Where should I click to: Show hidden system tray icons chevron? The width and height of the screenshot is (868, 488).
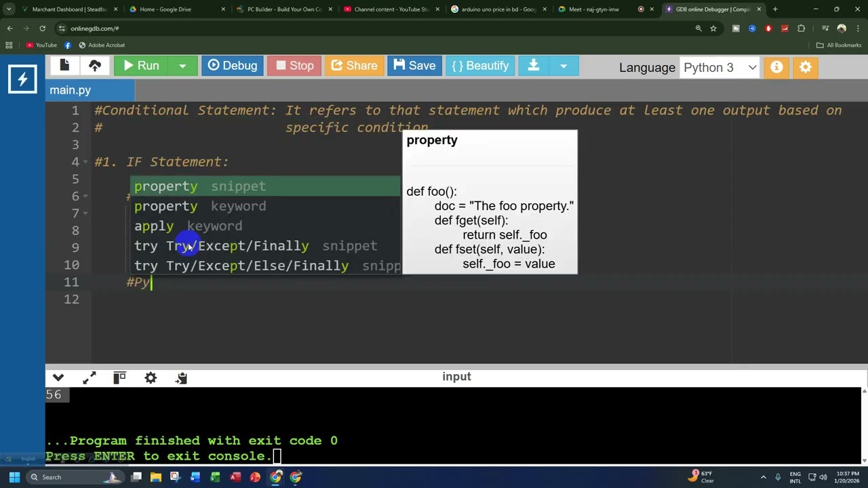763,477
